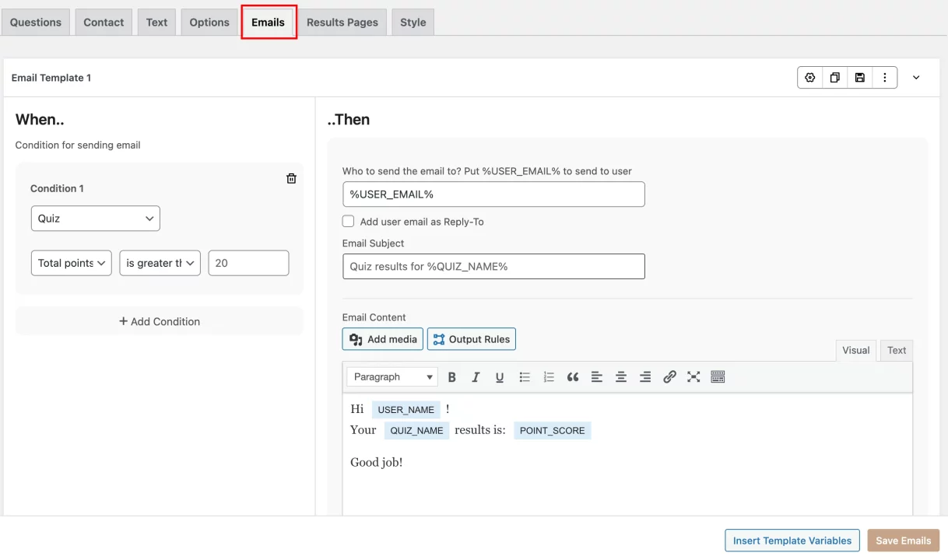Apply underline formatting
The width and height of the screenshot is (948, 560).
(x=500, y=376)
